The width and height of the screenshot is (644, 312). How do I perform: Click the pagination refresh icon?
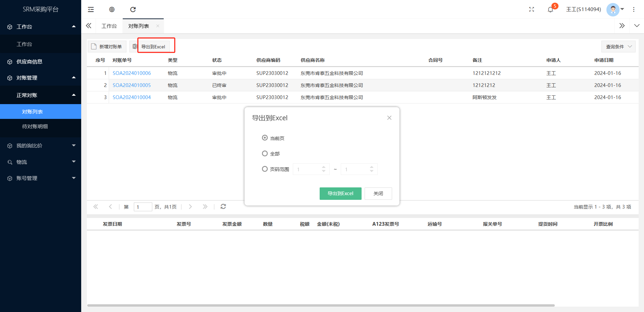click(x=223, y=207)
